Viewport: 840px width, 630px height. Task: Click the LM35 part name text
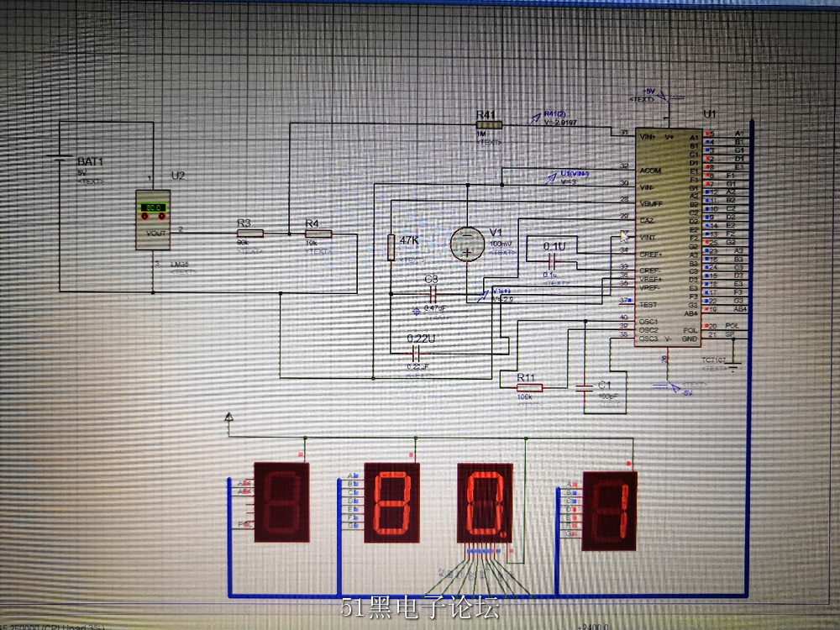[x=180, y=264]
